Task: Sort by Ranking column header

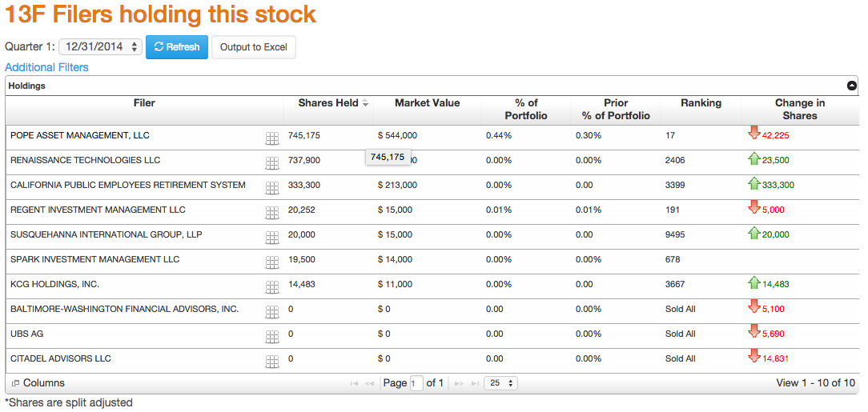Action: tap(701, 103)
